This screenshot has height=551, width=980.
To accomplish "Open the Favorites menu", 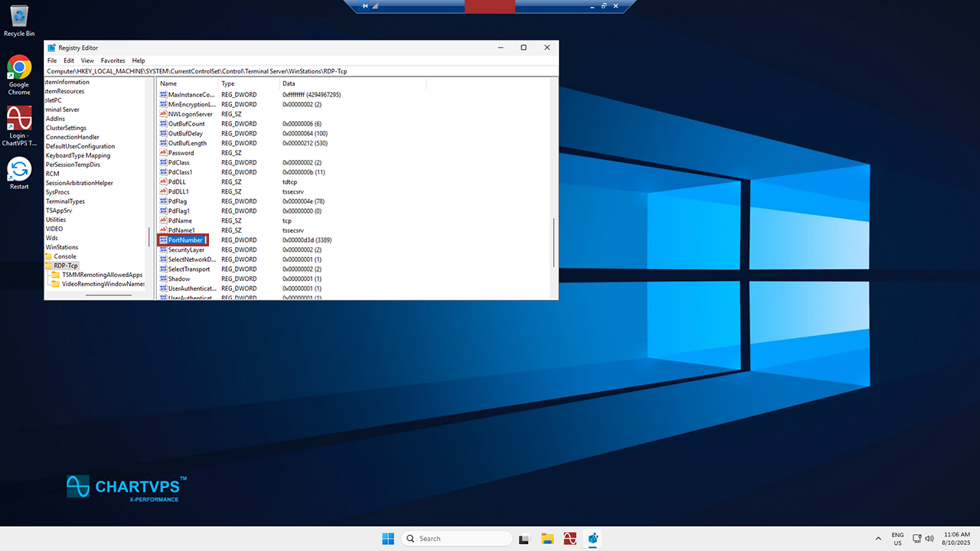I will click(x=113, y=60).
